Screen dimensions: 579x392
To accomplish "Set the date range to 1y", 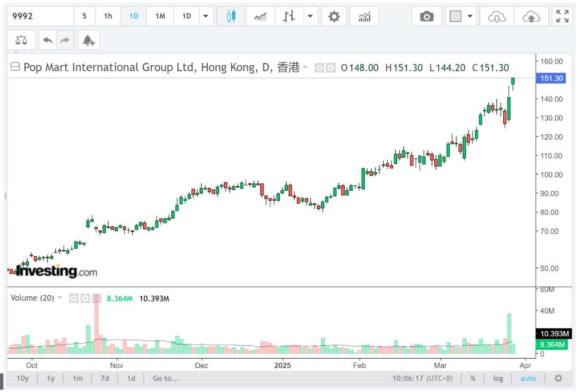I will pyautogui.click(x=51, y=378).
